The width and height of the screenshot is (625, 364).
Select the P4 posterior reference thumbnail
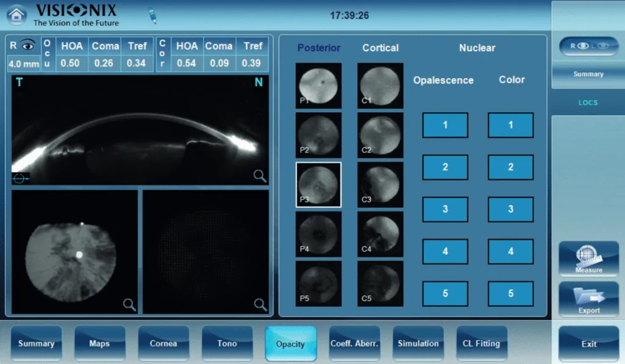[318, 234]
